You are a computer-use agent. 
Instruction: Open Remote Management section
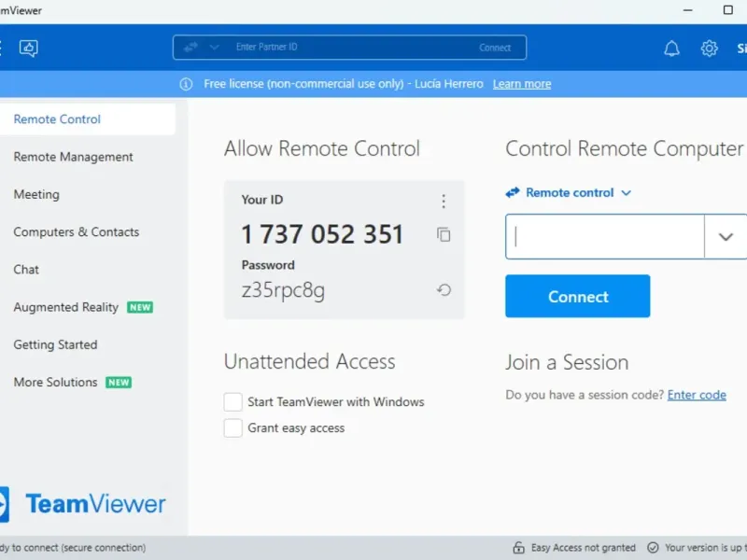tap(73, 157)
